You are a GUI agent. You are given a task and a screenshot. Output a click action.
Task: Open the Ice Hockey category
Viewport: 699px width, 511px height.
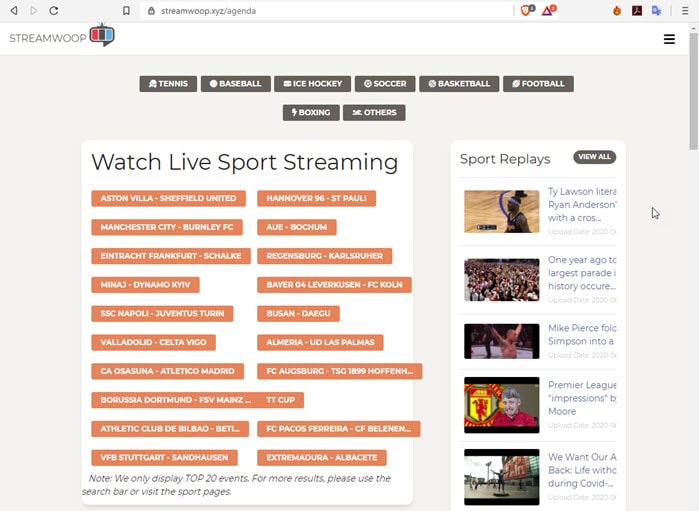click(312, 84)
